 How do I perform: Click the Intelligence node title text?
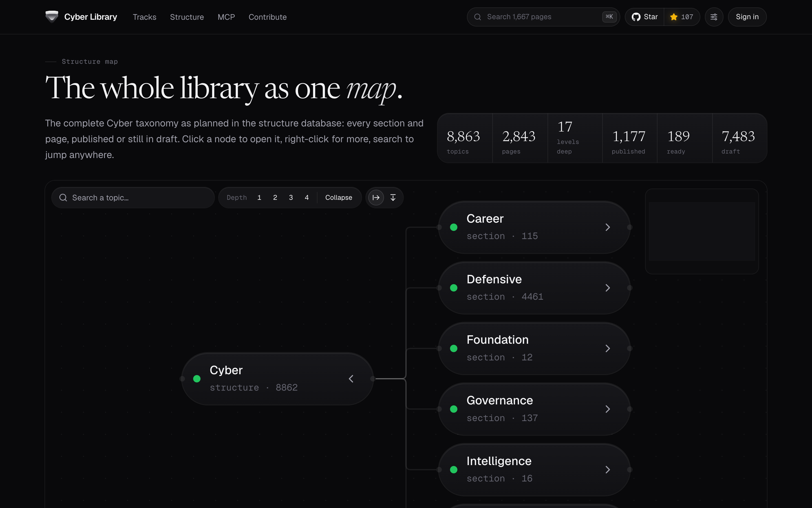click(499, 461)
